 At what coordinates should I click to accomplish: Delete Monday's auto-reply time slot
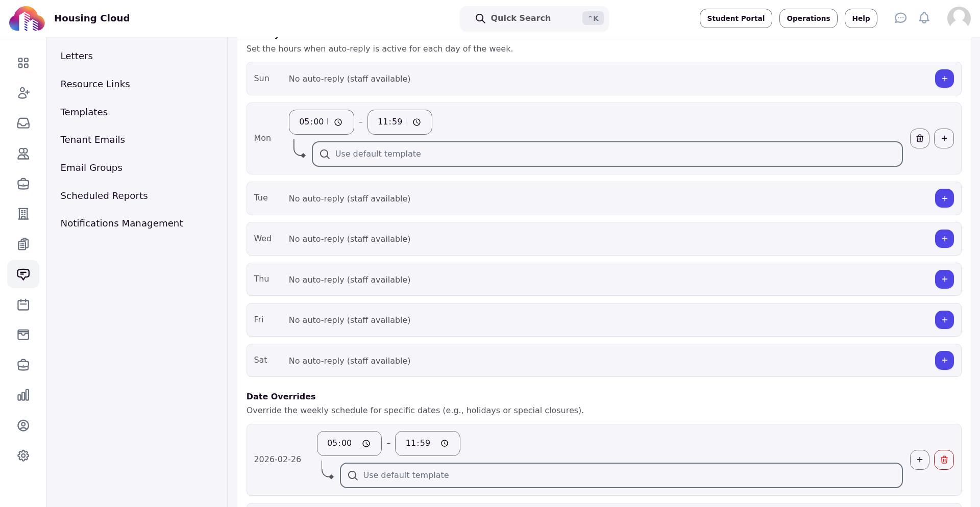920,138
